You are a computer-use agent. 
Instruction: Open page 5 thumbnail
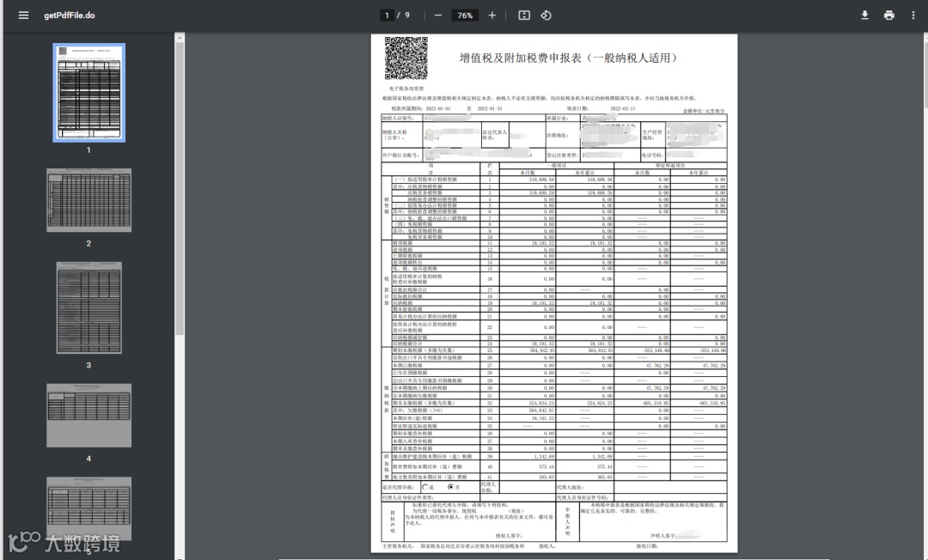89,508
